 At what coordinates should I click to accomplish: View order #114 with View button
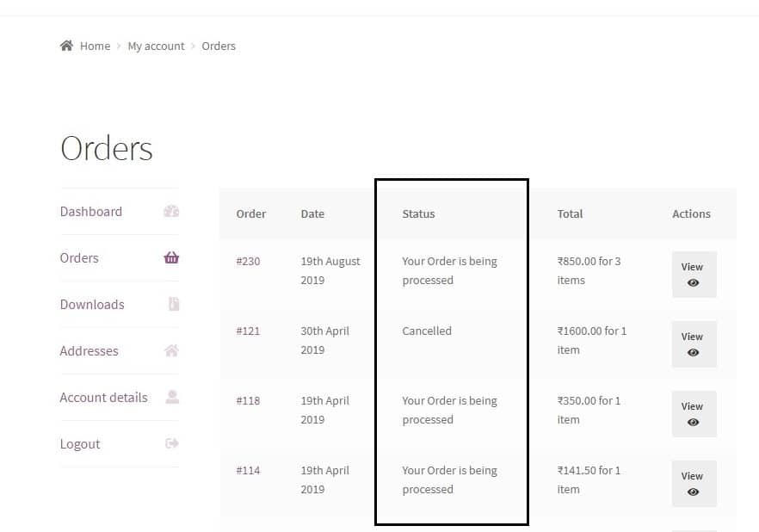pyautogui.click(x=694, y=484)
